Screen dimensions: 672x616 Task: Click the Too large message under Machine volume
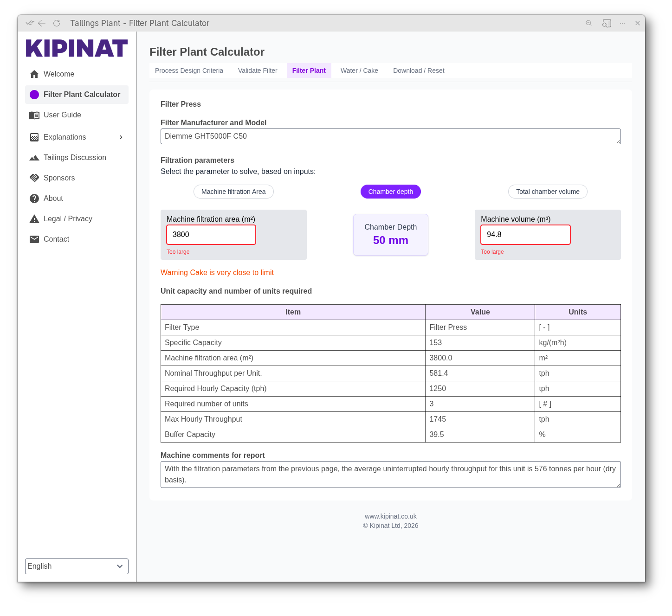[x=492, y=252]
